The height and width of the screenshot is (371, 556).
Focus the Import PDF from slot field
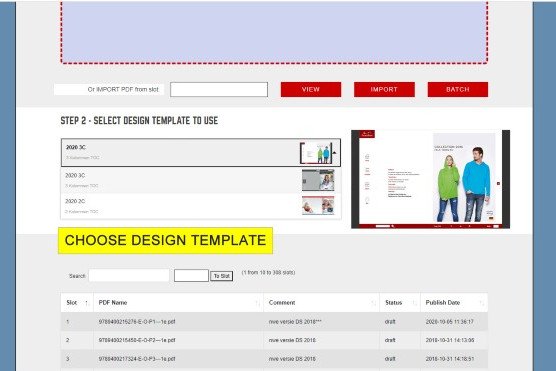219,89
